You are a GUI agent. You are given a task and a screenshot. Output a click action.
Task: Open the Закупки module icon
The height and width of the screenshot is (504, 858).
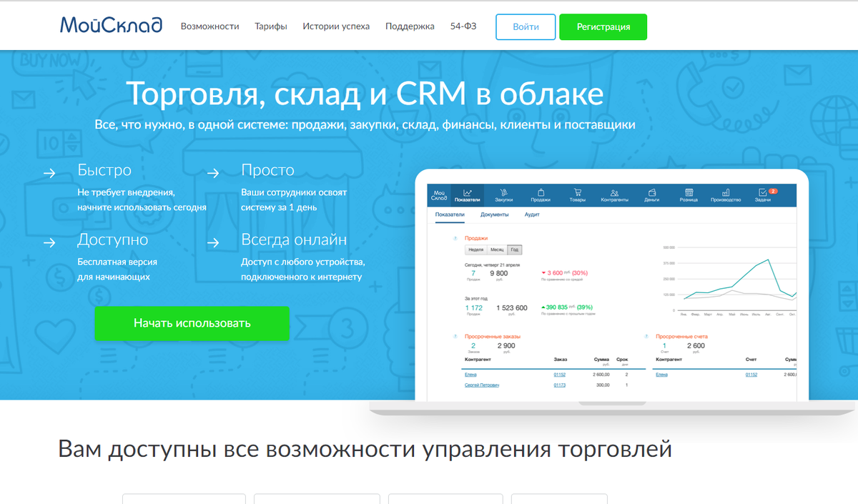point(504,192)
